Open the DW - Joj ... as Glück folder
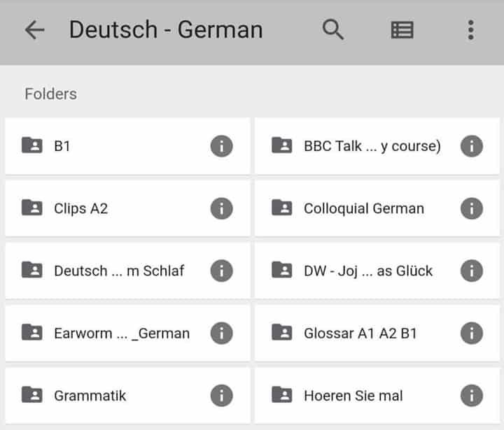Viewport: 504px width, 430px height. [367, 271]
